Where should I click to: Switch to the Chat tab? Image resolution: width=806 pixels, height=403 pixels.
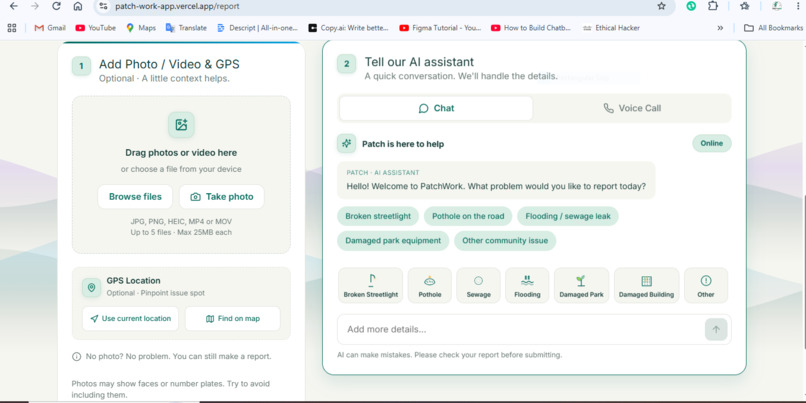(436, 108)
